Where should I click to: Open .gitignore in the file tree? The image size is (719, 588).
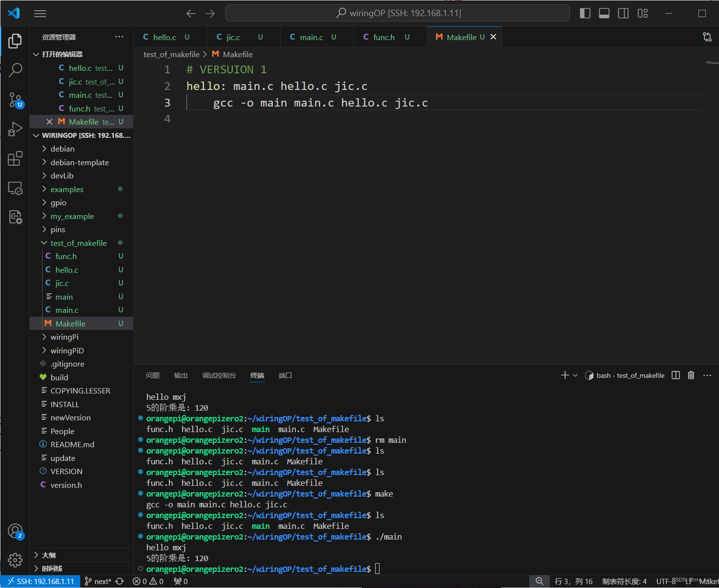[x=81, y=364]
